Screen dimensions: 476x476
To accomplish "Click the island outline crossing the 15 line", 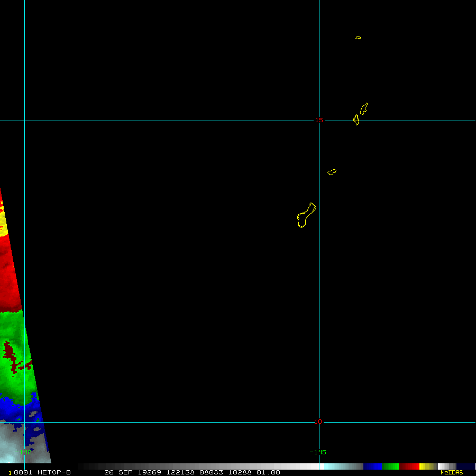I will (x=356, y=120).
